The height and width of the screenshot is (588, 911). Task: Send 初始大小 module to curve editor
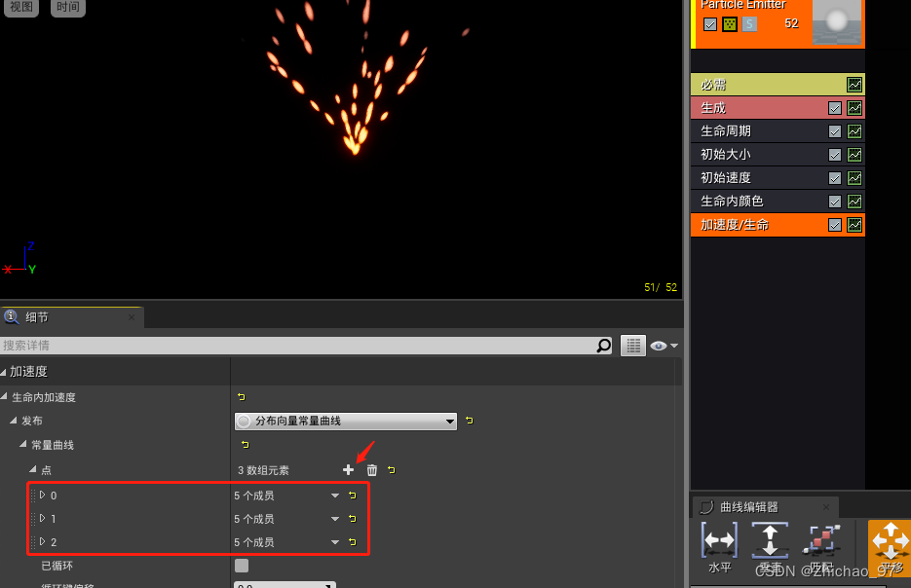pyautogui.click(x=854, y=155)
